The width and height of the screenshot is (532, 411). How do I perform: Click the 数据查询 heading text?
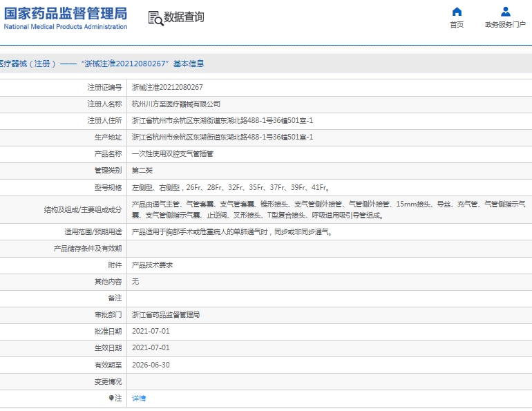(x=184, y=17)
